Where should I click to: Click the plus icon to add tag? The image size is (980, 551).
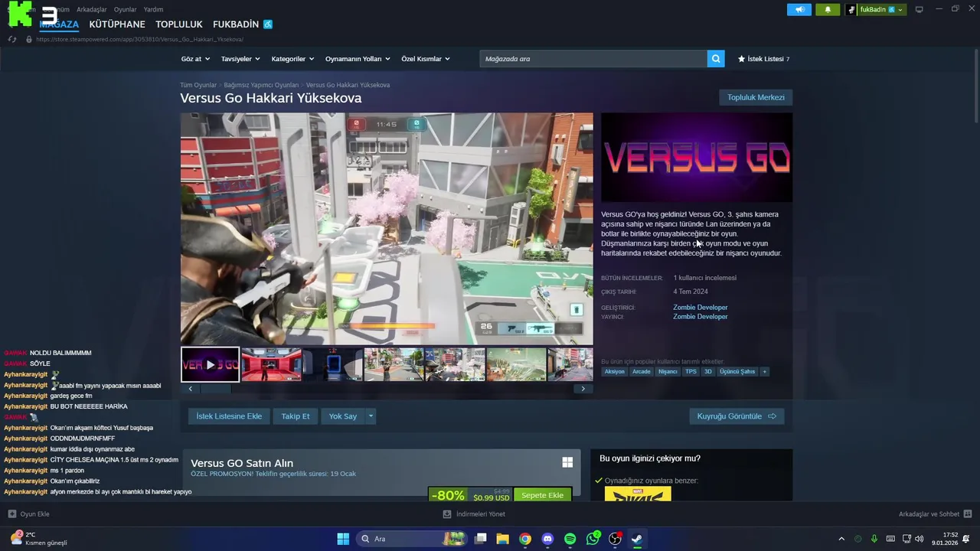[x=764, y=372]
